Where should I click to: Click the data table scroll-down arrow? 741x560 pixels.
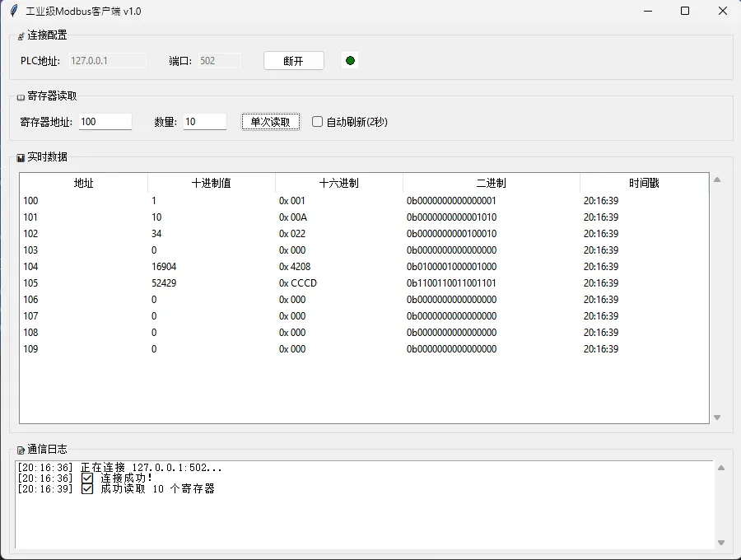point(717,418)
